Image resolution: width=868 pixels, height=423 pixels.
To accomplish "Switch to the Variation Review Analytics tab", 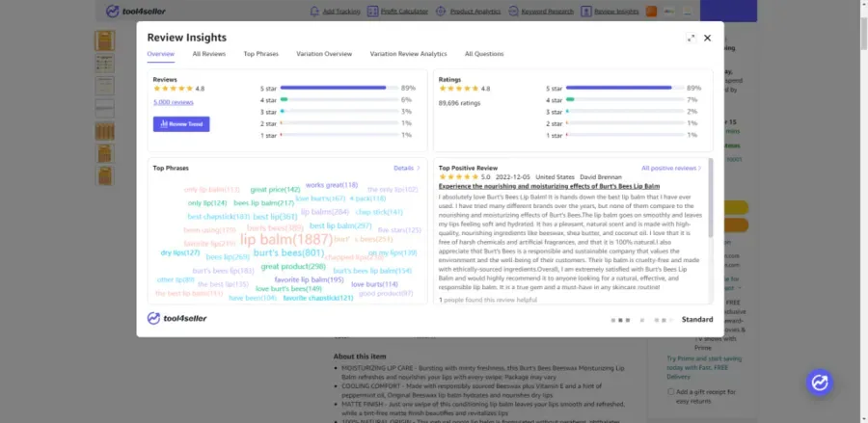I will (x=408, y=54).
